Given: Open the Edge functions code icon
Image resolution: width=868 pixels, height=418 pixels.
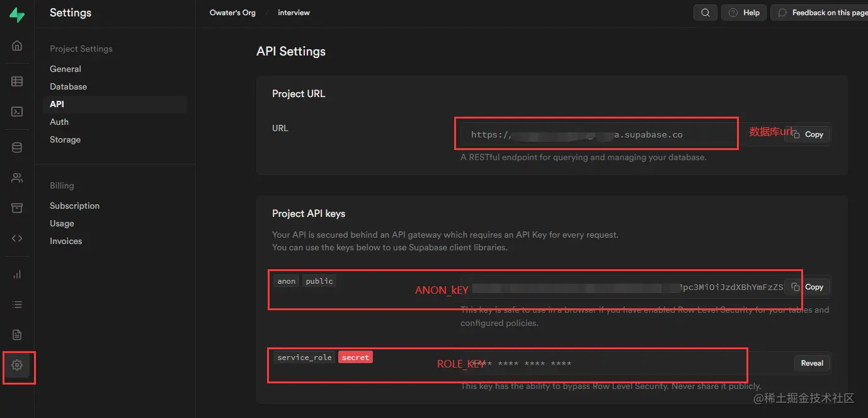Looking at the screenshot, I should tap(17, 238).
